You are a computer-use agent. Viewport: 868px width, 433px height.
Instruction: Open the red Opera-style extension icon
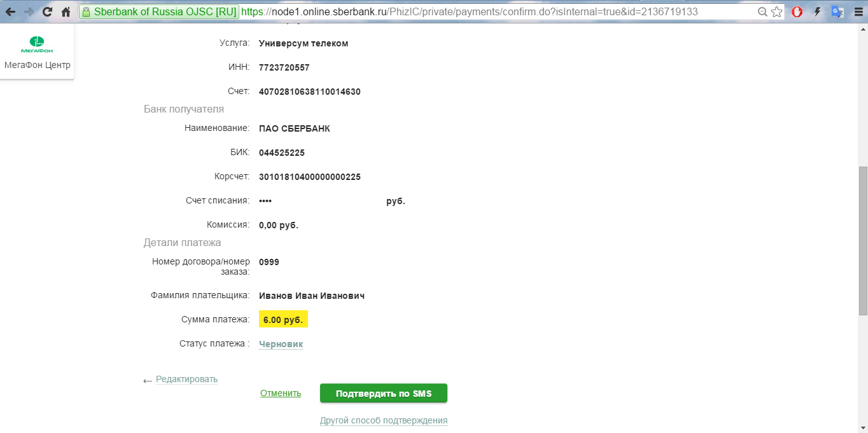point(797,11)
